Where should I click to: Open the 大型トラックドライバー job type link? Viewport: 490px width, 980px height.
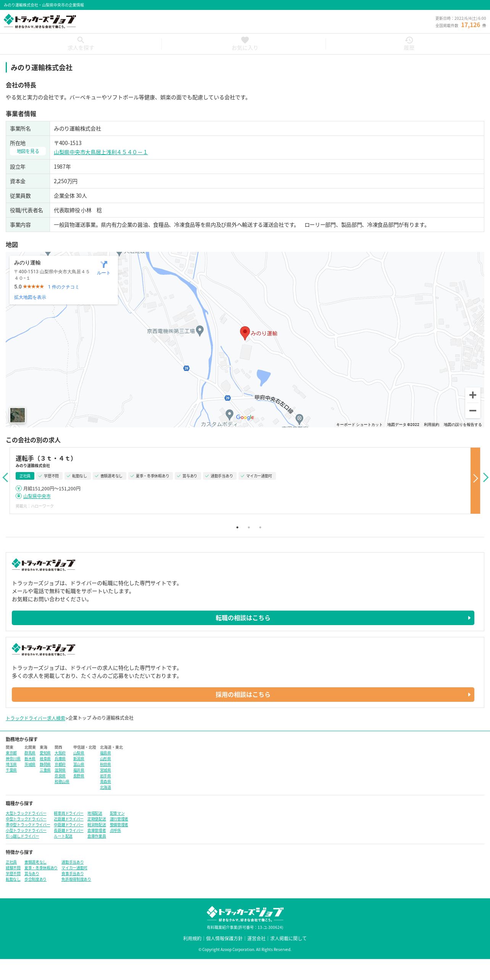[x=26, y=813]
